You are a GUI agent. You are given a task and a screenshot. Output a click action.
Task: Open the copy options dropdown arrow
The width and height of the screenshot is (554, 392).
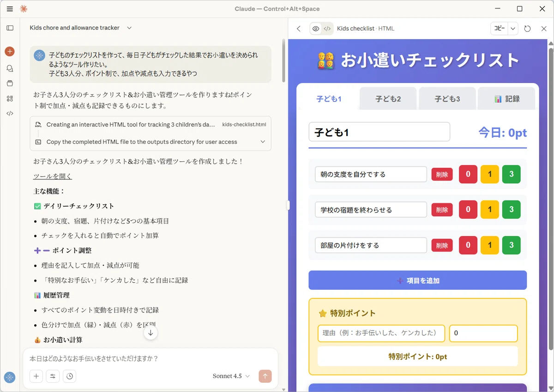(513, 29)
